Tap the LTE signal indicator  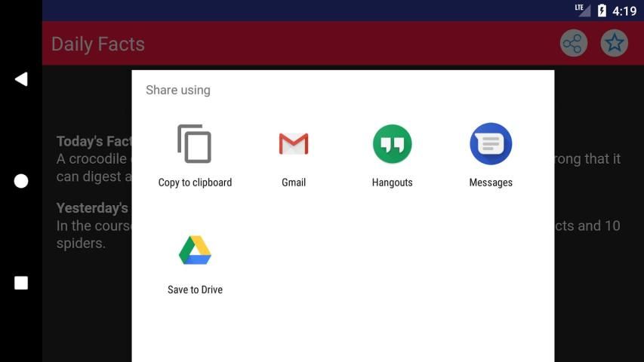coord(583,11)
